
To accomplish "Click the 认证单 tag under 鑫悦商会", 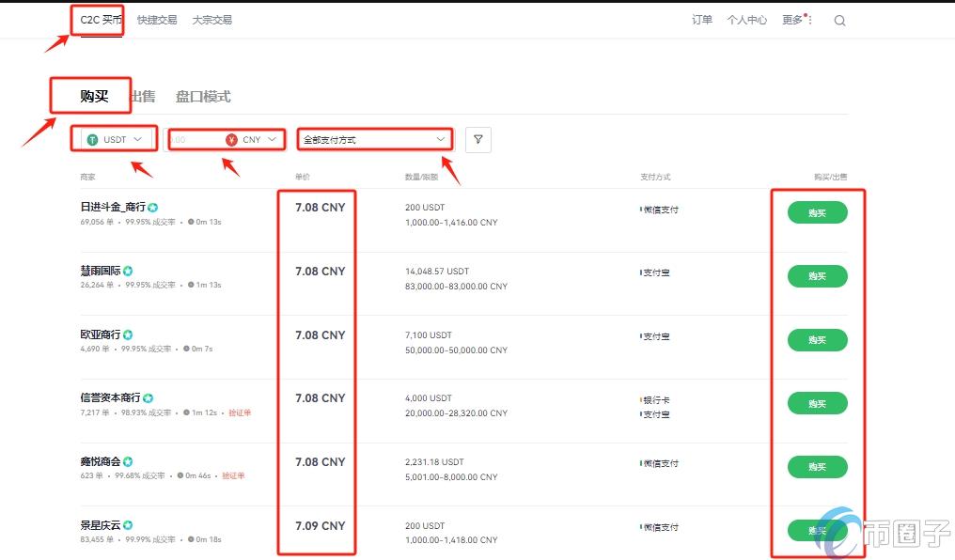I will [x=232, y=475].
